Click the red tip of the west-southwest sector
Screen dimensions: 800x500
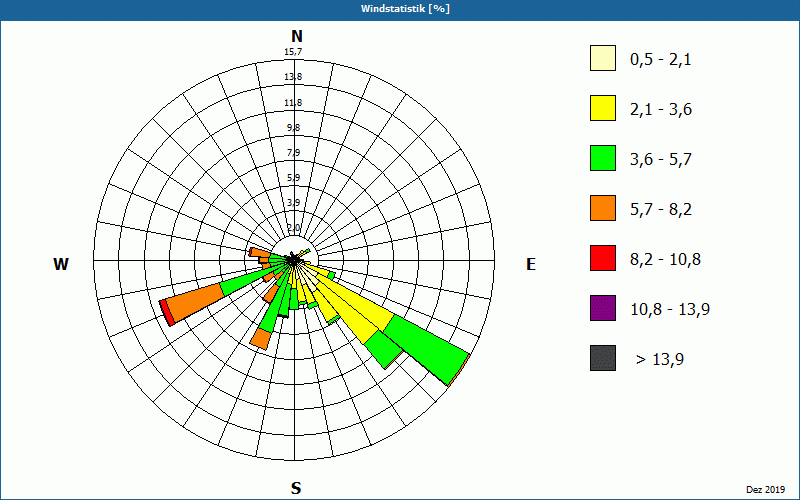[167, 313]
